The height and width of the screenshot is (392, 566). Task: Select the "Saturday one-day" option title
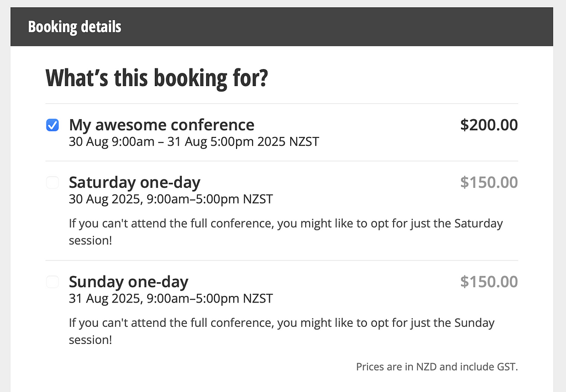click(134, 182)
